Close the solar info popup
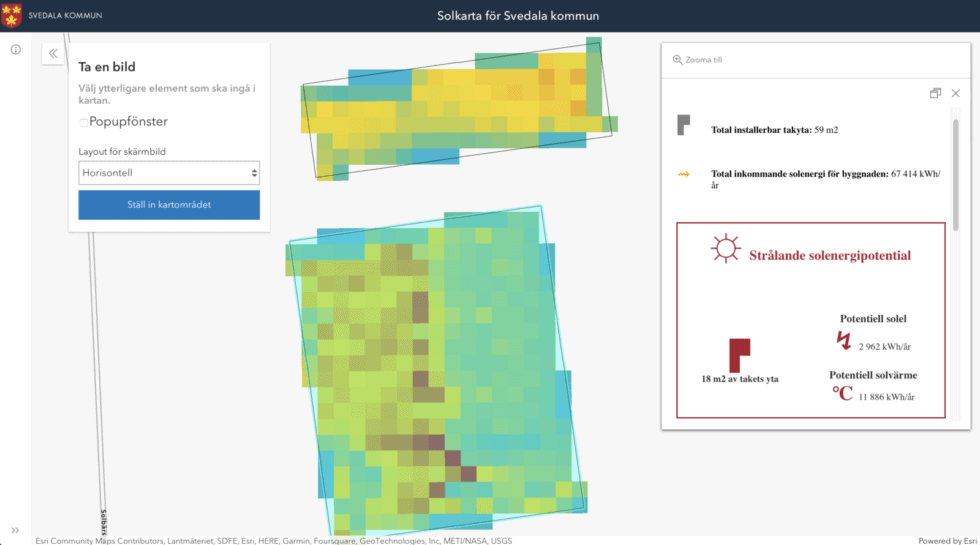Image resolution: width=980 pixels, height=545 pixels. [956, 93]
